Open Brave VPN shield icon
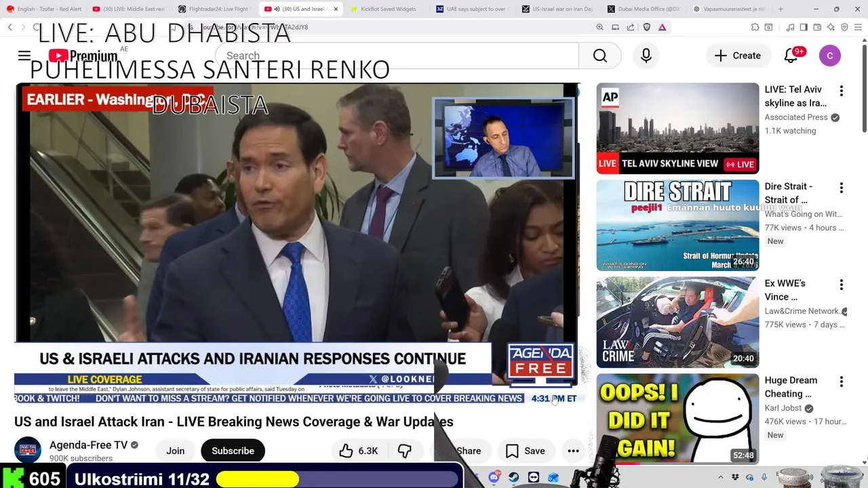The height and width of the screenshot is (488, 868). (844, 27)
